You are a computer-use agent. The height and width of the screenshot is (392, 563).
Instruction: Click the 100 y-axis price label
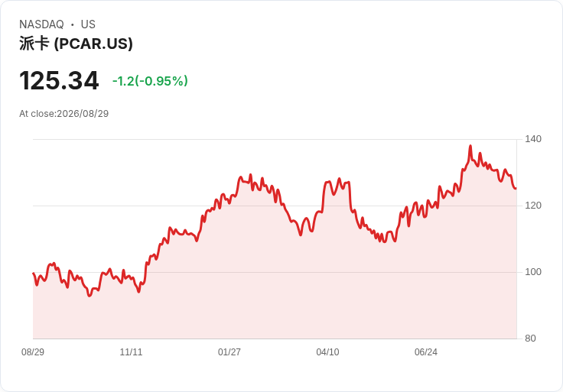tap(533, 272)
